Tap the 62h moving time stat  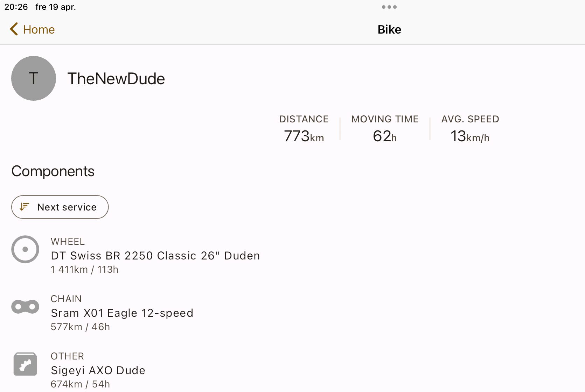tap(384, 136)
